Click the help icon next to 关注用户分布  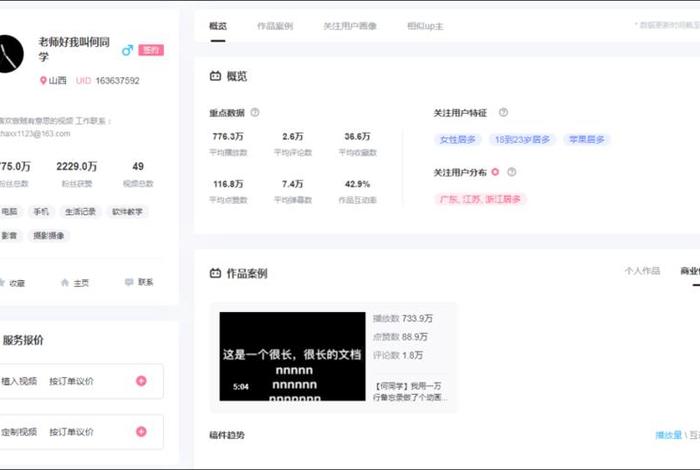tap(512, 172)
